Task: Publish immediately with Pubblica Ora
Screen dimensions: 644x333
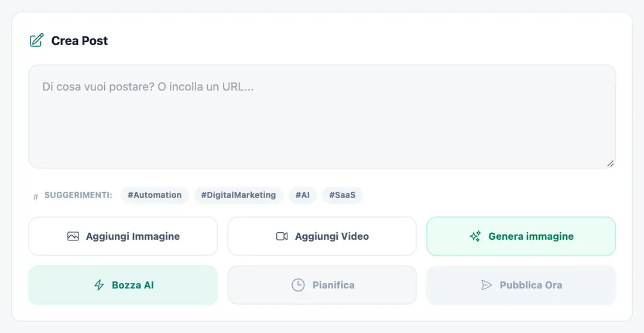Action: coord(521,285)
